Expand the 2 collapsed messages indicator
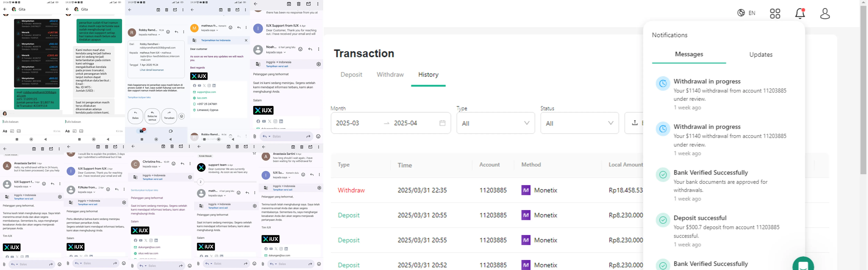Screen dimensions: 868x270 (201, 182)
